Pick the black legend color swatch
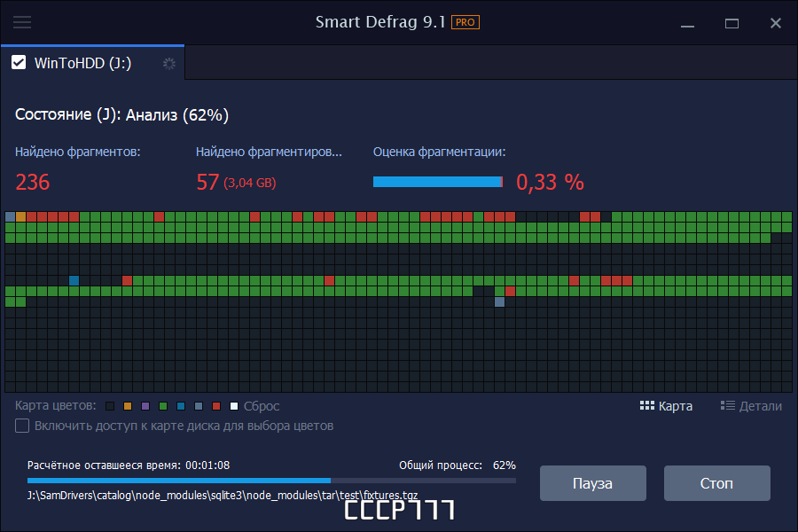This screenshot has width=798, height=532. tap(110, 406)
